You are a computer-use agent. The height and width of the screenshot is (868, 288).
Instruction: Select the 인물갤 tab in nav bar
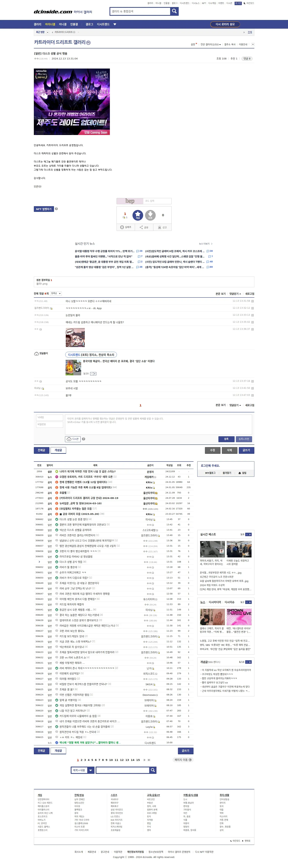click(74, 24)
